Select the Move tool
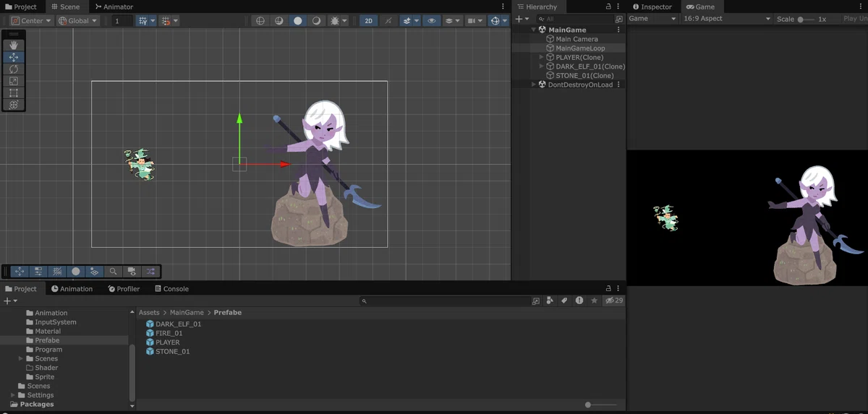The image size is (868, 414). click(x=14, y=57)
